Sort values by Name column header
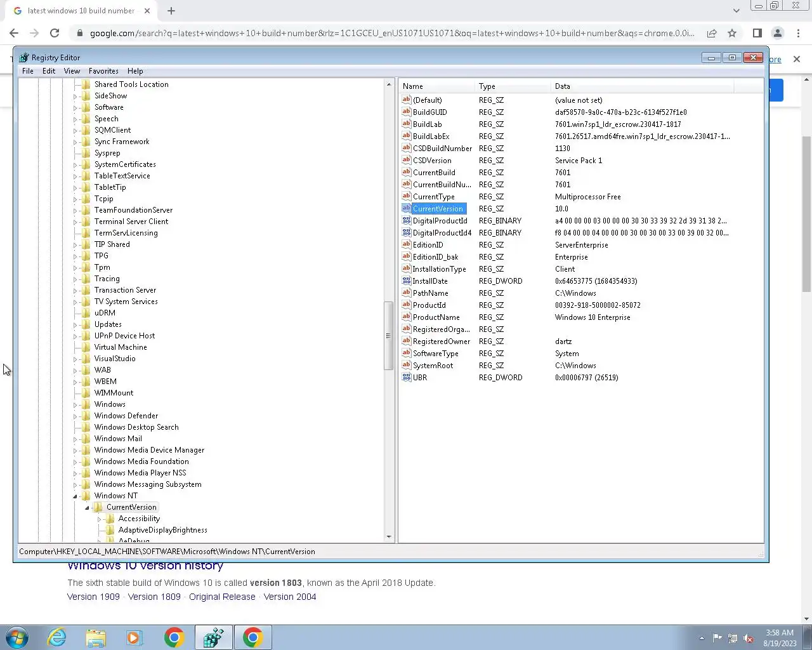The width and height of the screenshot is (812, 650). [436, 86]
